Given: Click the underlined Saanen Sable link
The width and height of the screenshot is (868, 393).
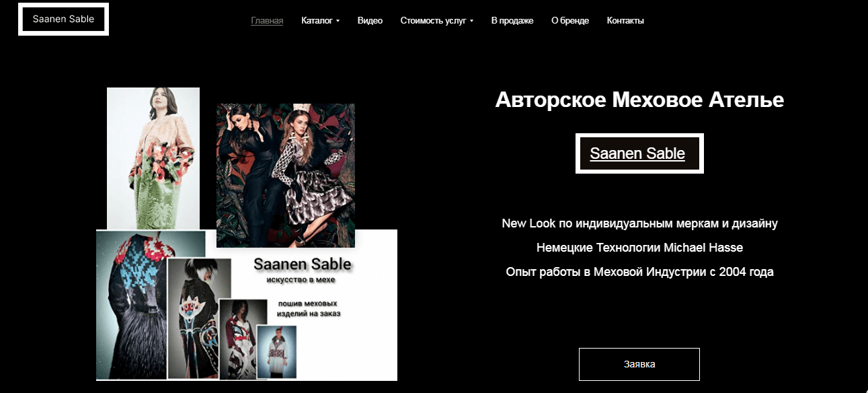Looking at the screenshot, I should click(x=637, y=153).
